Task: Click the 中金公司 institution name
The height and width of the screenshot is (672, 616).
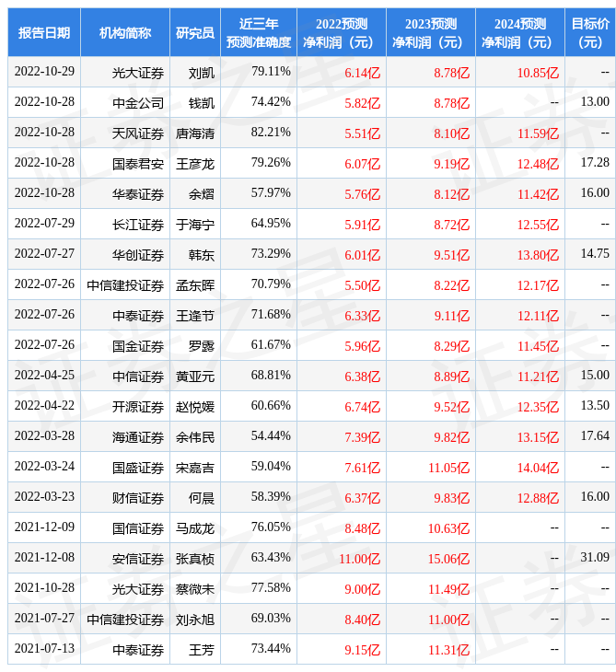Action: (x=138, y=103)
